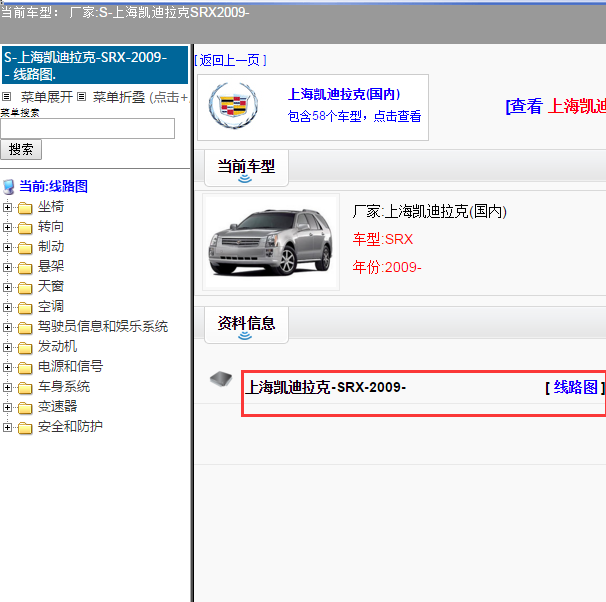Open the 驾驶员信息和娱乐系统 category label
The image size is (606, 602).
[x=103, y=327]
